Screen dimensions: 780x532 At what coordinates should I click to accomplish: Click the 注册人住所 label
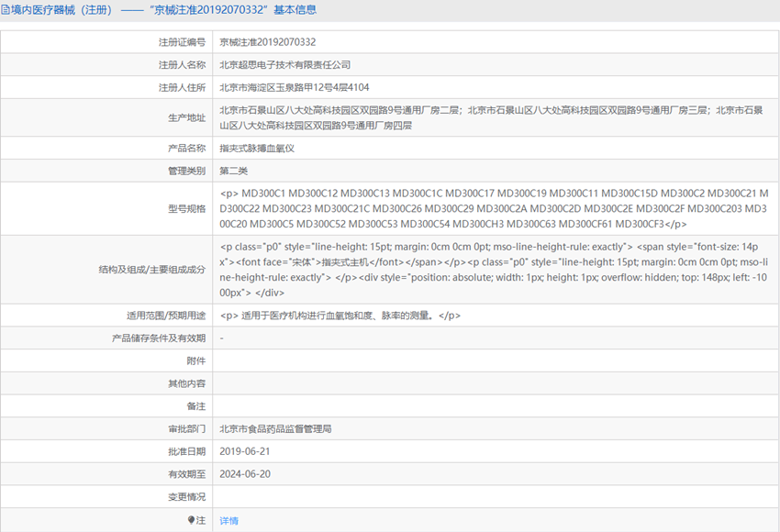pos(182,87)
